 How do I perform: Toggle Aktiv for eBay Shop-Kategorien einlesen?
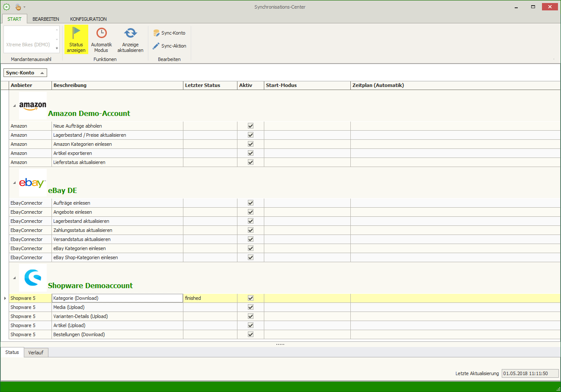(x=250, y=257)
